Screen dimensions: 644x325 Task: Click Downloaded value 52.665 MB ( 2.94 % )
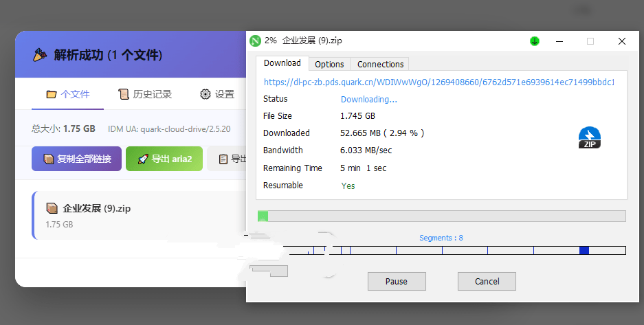[382, 133]
